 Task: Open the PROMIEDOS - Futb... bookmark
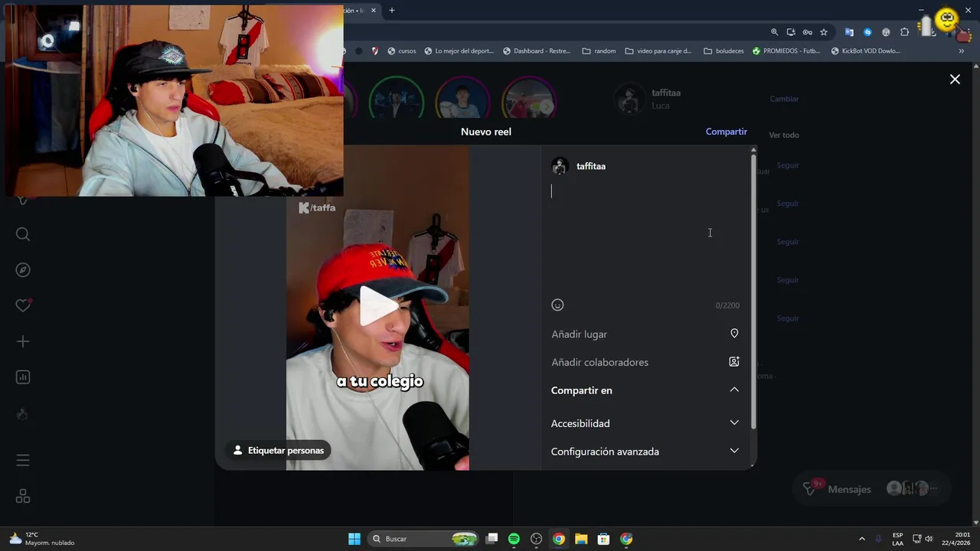pyautogui.click(x=786, y=51)
